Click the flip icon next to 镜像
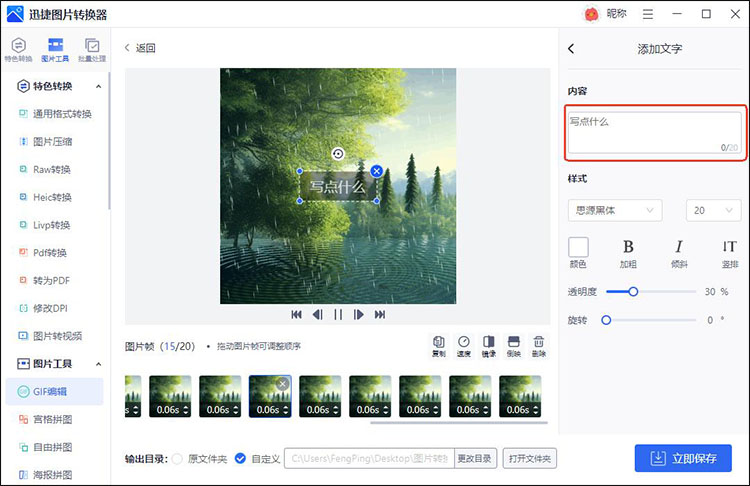The height and width of the screenshot is (486, 750). pos(513,346)
